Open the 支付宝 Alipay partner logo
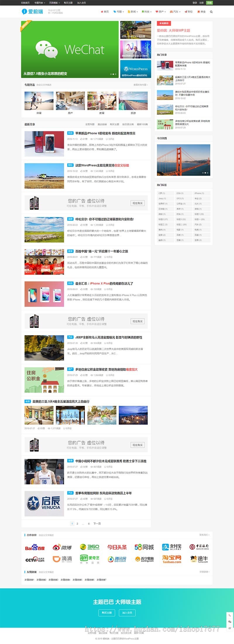The width and height of the screenshot is (234, 644). [172, 547]
